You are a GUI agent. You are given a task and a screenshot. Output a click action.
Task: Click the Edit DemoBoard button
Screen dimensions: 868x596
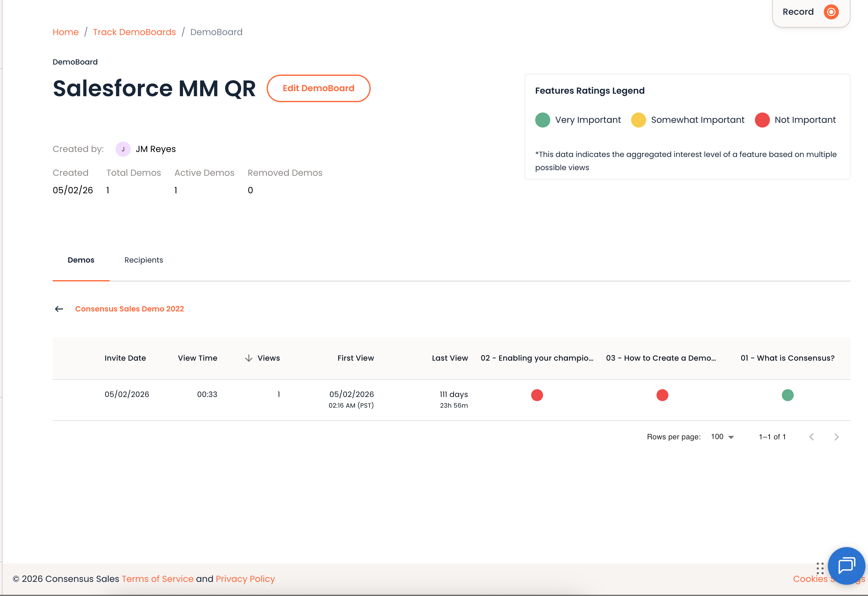click(x=319, y=88)
